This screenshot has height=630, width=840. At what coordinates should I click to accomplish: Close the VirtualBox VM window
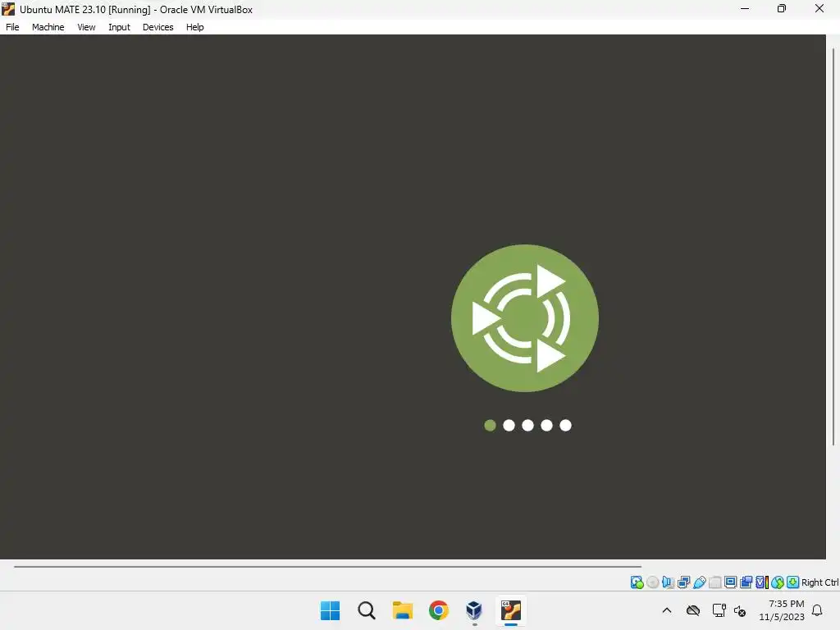pos(819,8)
